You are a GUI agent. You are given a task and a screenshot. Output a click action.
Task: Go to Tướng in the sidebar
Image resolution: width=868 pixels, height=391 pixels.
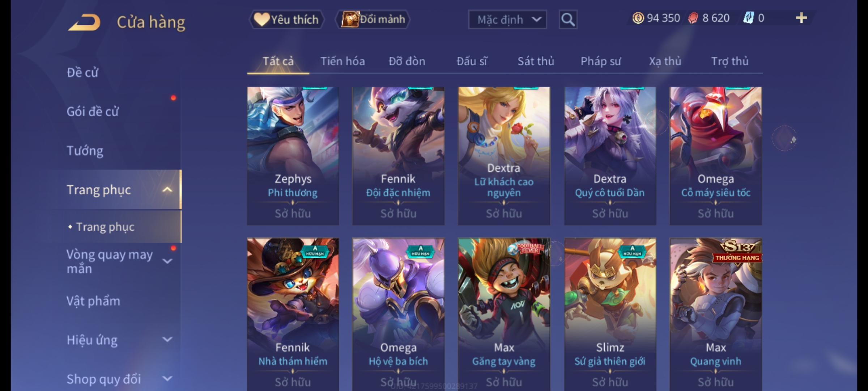(x=85, y=151)
